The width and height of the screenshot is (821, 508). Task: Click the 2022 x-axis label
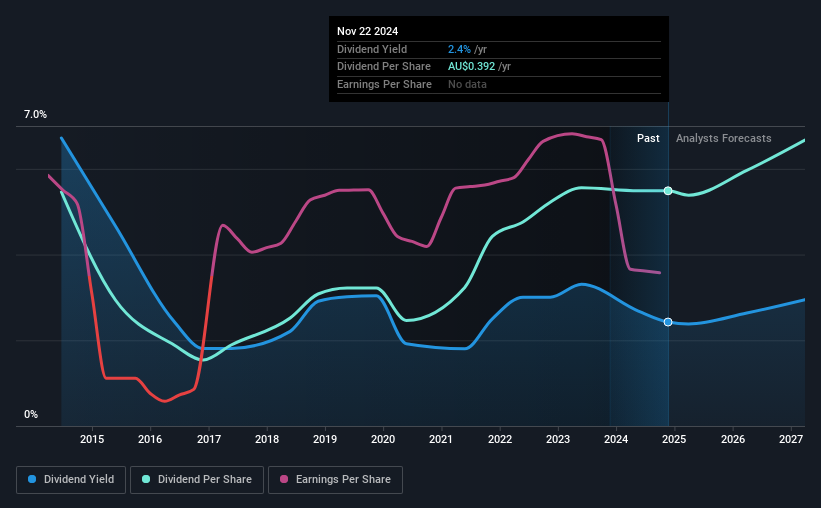pos(500,439)
